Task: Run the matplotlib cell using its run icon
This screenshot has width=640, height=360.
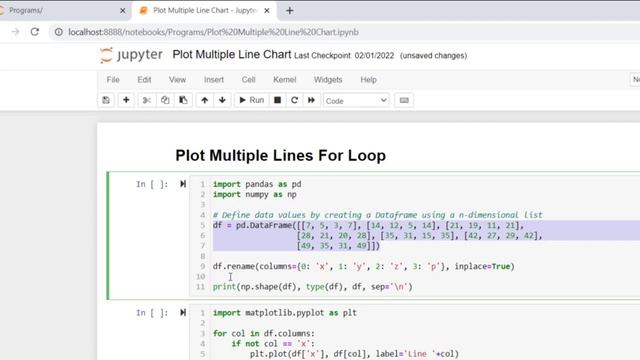Action: (x=182, y=313)
